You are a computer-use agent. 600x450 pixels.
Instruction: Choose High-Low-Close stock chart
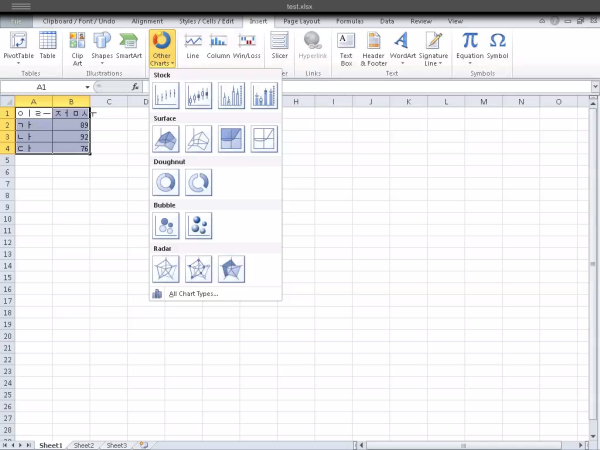click(x=166, y=95)
